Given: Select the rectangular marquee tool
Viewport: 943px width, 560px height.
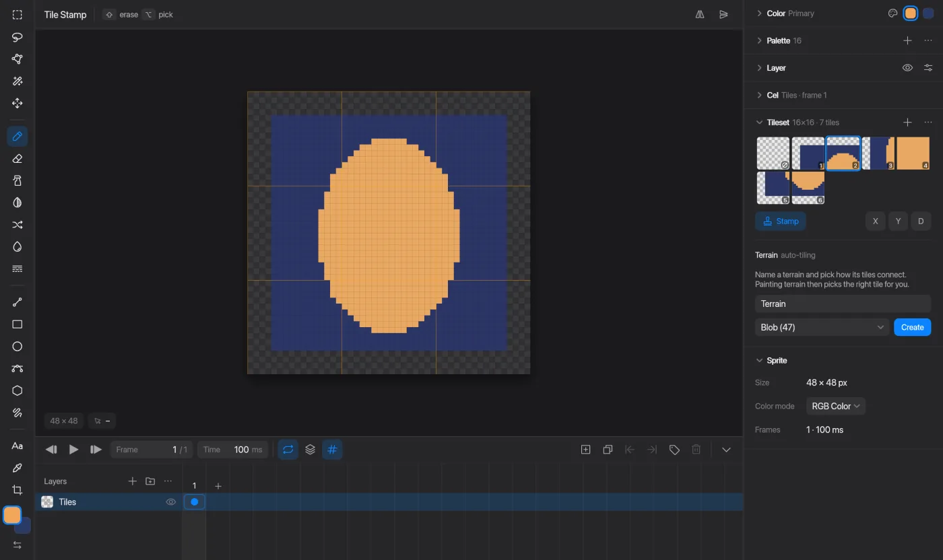Looking at the screenshot, I should click(18, 15).
